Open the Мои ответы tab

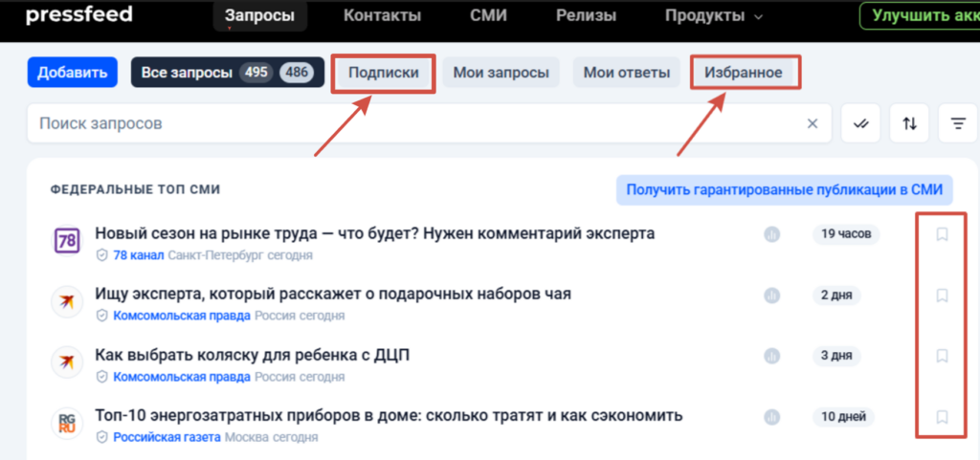pos(626,73)
